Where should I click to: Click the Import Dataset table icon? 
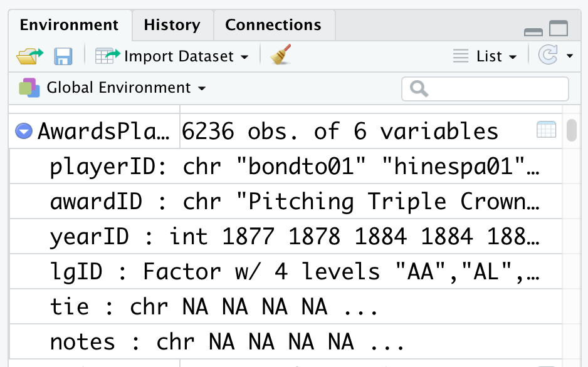107,56
